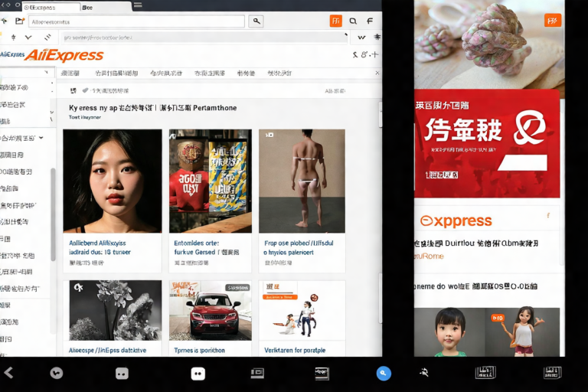Click the small orange icon beside express logo
588x392 pixels.
click(548, 215)
